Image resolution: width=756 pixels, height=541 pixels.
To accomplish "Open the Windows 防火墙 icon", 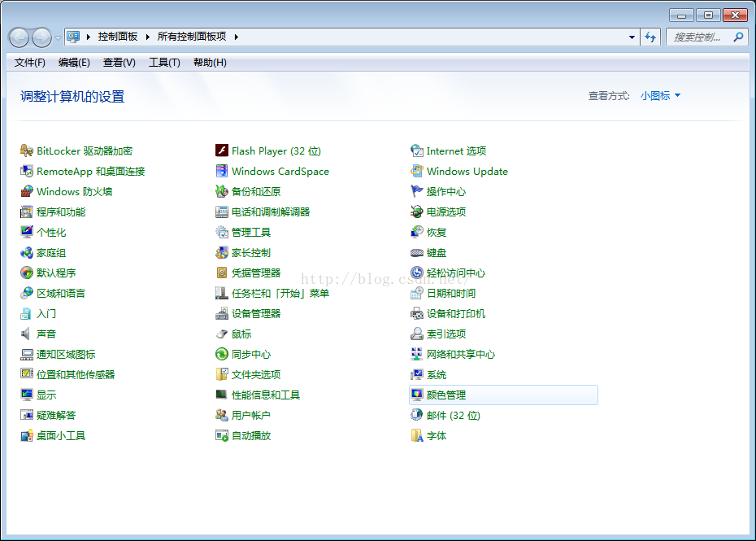I will (26, 192).
